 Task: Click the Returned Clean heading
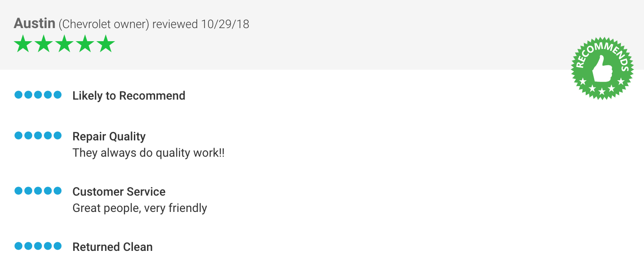(113, 247)
